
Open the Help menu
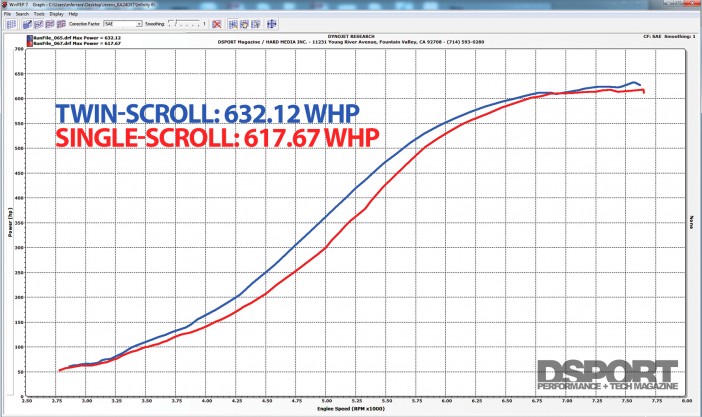click(x=74, y=13)
